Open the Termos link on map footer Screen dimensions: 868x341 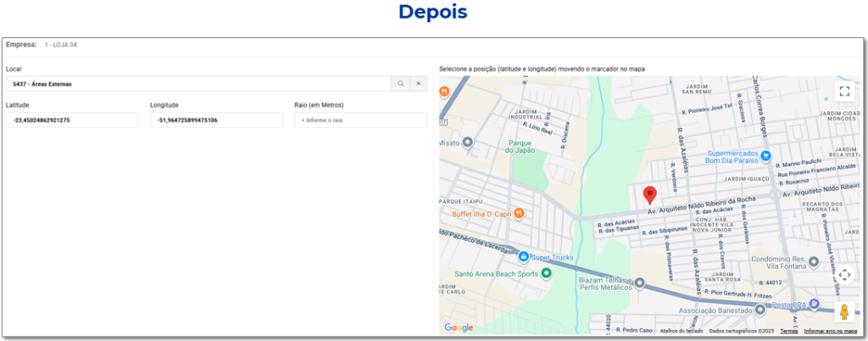pyautogui.click(x=788, y=331)
